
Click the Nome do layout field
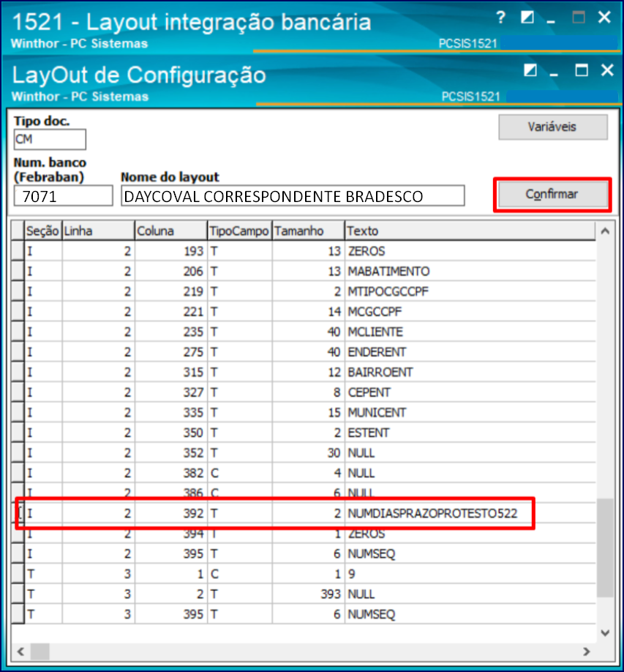click(x=293, y=196)
